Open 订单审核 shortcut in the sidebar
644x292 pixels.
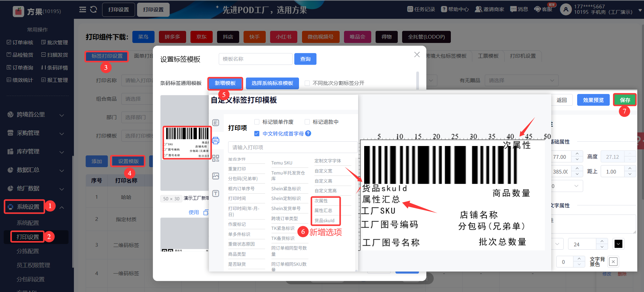20,43
